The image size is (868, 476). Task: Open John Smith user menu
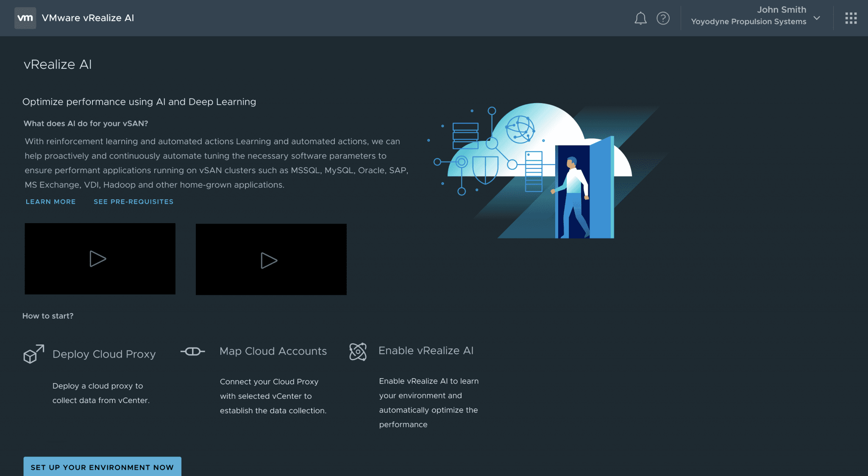coord(781,10)
